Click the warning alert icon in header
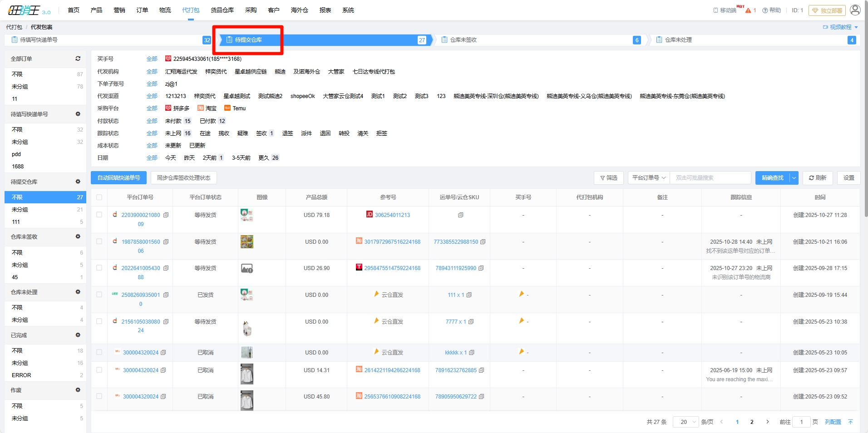The height and width of the screenshot is (433, 868). click(748, 10)
